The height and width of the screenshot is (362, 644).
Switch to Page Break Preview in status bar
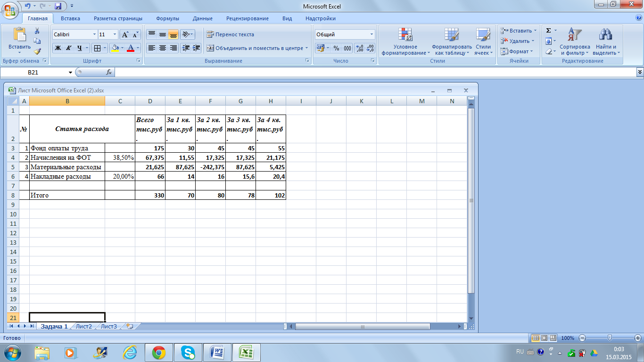click(x=553, y=338)
